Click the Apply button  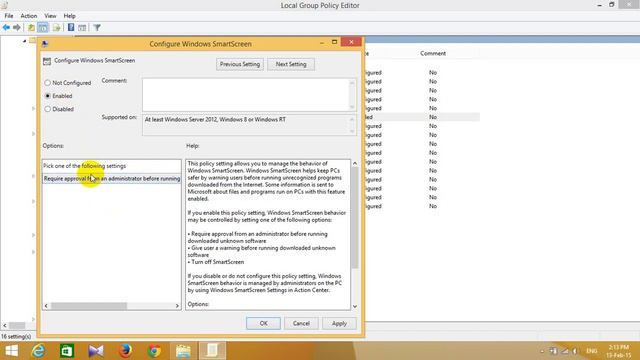[x=339, y=323]
